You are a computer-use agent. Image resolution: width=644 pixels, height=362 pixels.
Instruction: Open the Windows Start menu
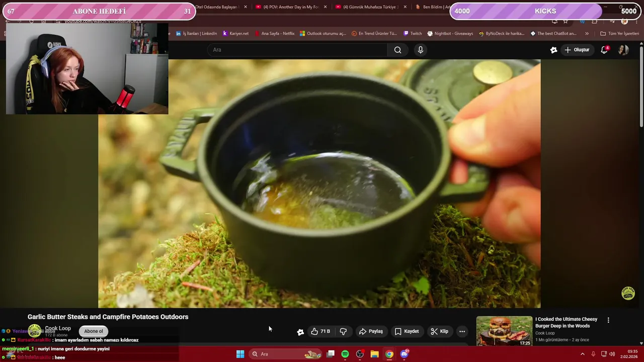click(240, 354)
